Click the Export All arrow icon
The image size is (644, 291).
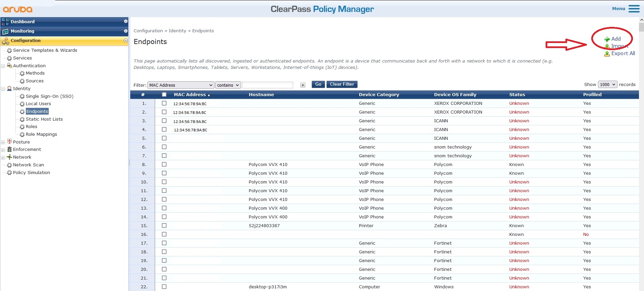point(607,54)
